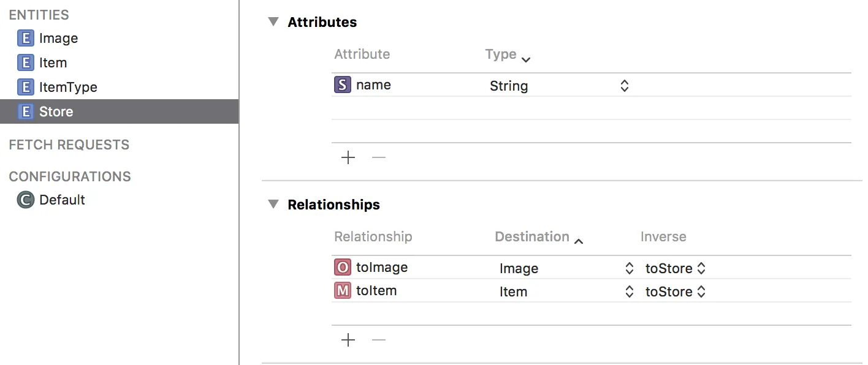
Task: Open the Item destination dropdown
Action: [629, 292]
